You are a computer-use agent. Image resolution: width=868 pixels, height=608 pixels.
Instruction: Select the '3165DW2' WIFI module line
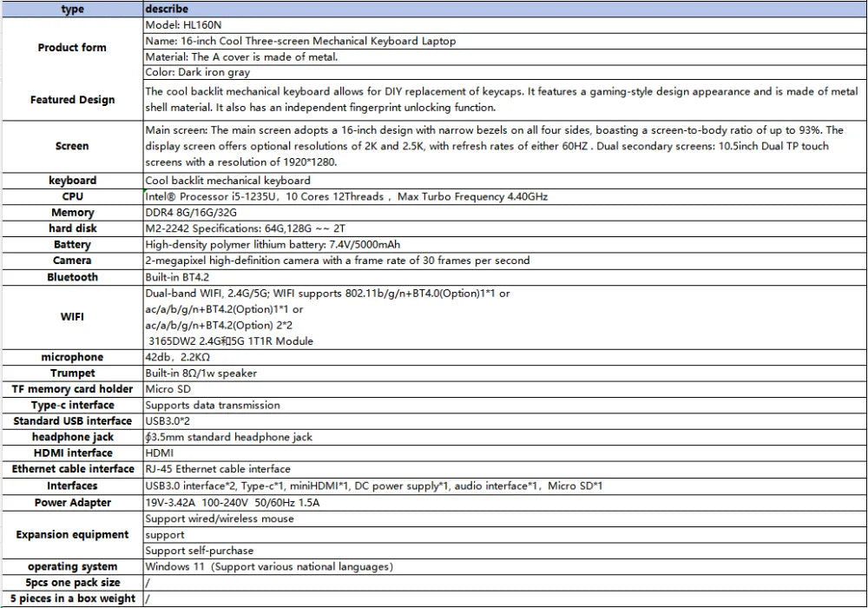click(231, 341)
